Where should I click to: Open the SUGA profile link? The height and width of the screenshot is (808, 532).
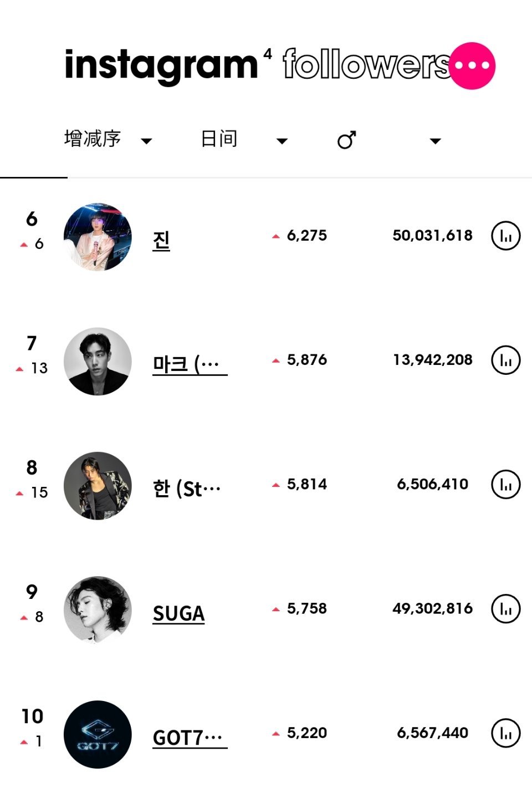178,613
